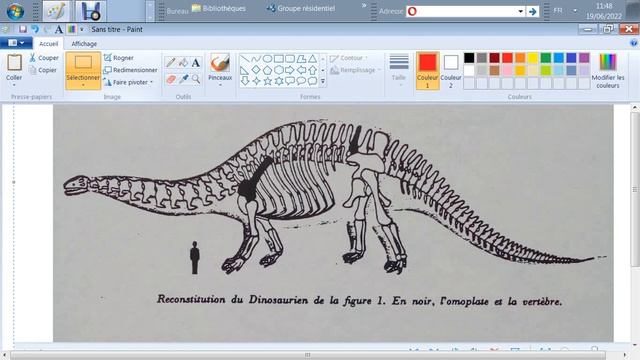Screen dimensions: 640x360
Task: Choose the Text tool in Outils
Action: pos(196,62)
